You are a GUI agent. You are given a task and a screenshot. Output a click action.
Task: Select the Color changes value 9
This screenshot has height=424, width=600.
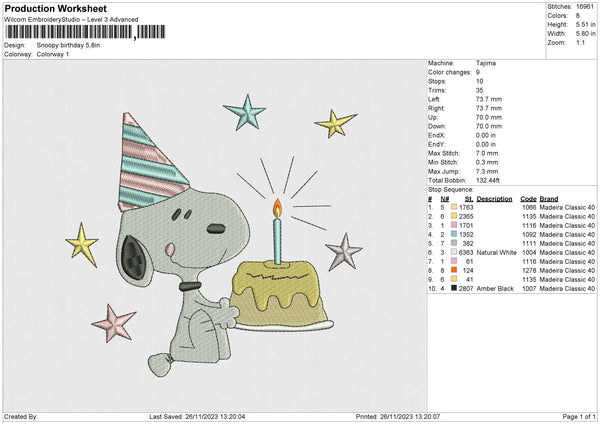pyautogui.click(x=478, y=72)
